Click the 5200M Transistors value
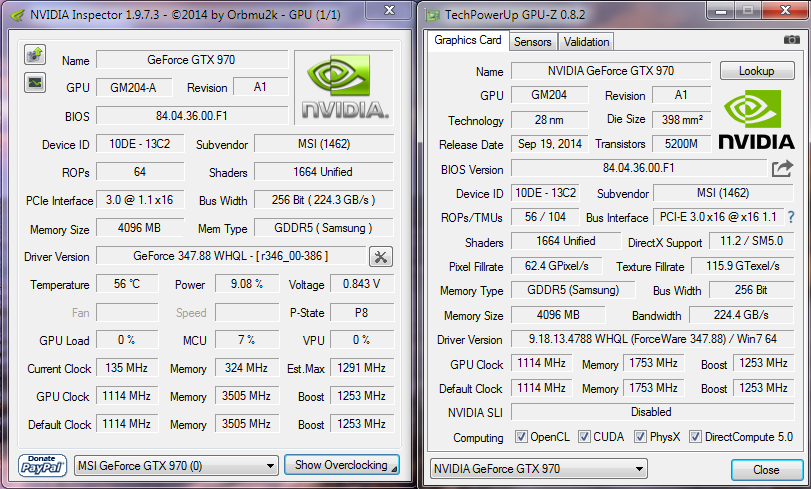 point(682,144)
